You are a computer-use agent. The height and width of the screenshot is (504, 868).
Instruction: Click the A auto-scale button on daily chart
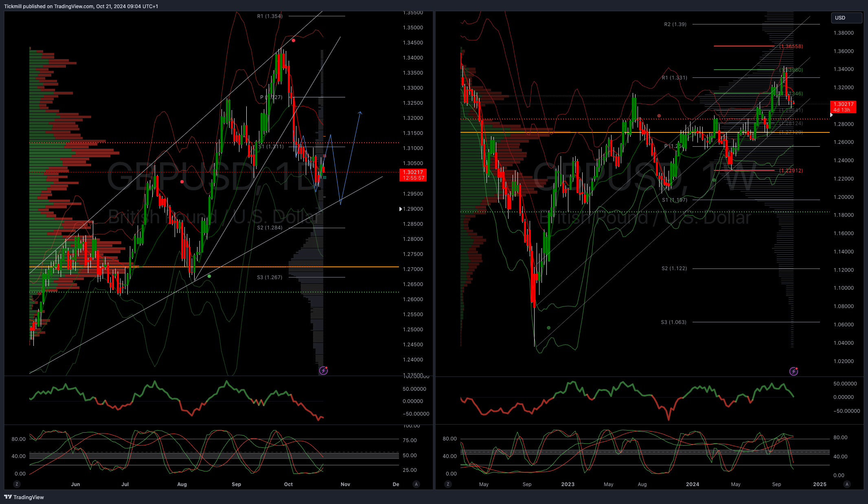416,484
